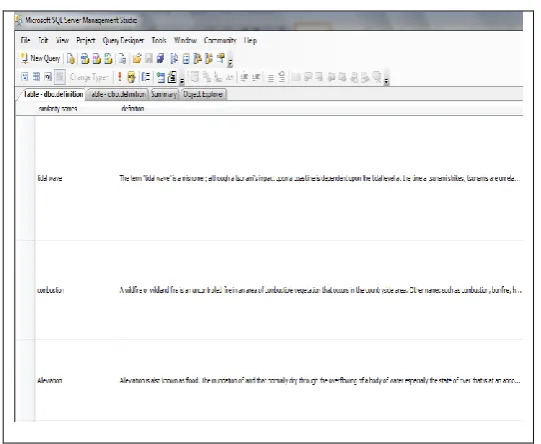The width and height of the screenshot is (541, 444).
Task: Open the Community menu
Action: click(220, 40)
